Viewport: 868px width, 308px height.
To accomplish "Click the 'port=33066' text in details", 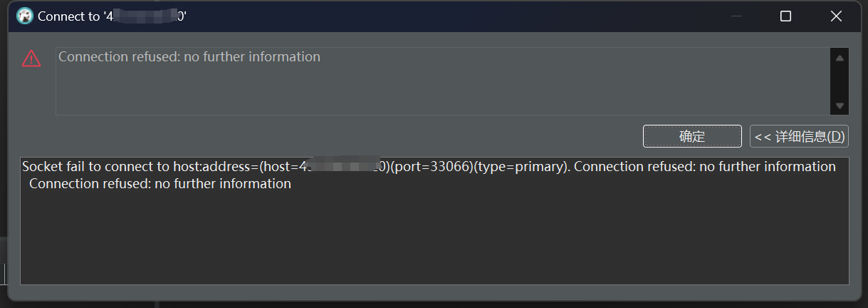I will pyautogui.click(x=432, y=167).
